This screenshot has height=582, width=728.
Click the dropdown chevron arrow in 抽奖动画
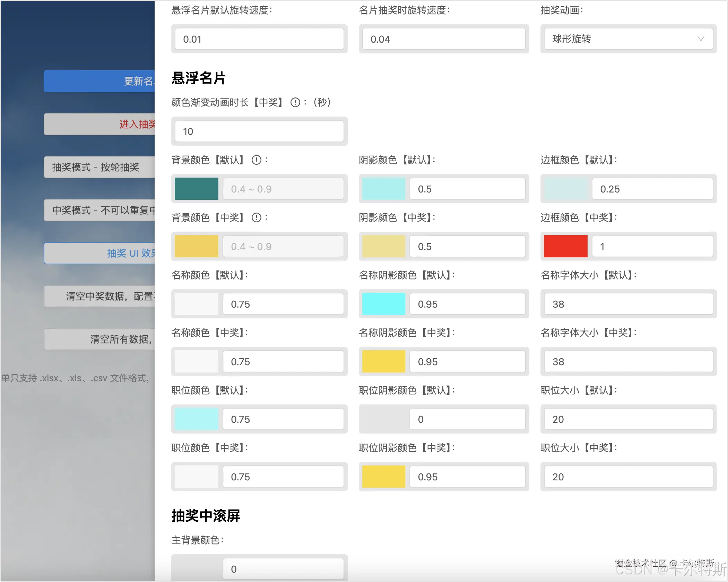[x=701, y=39]
